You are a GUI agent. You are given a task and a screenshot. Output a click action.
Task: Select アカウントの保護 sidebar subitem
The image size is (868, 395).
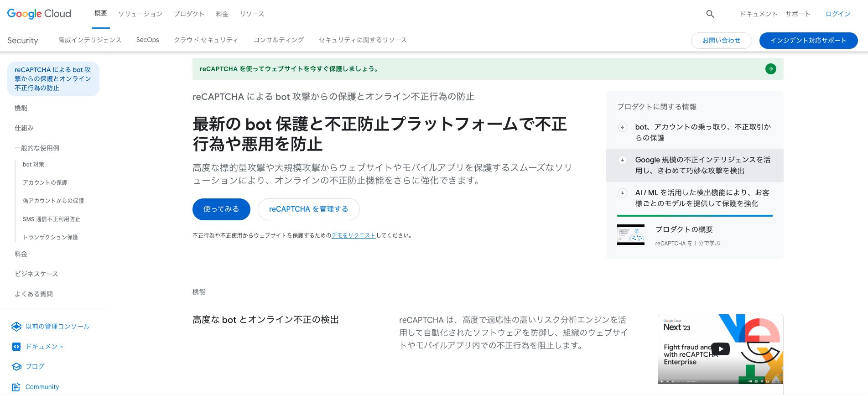[x=45, y=182]
